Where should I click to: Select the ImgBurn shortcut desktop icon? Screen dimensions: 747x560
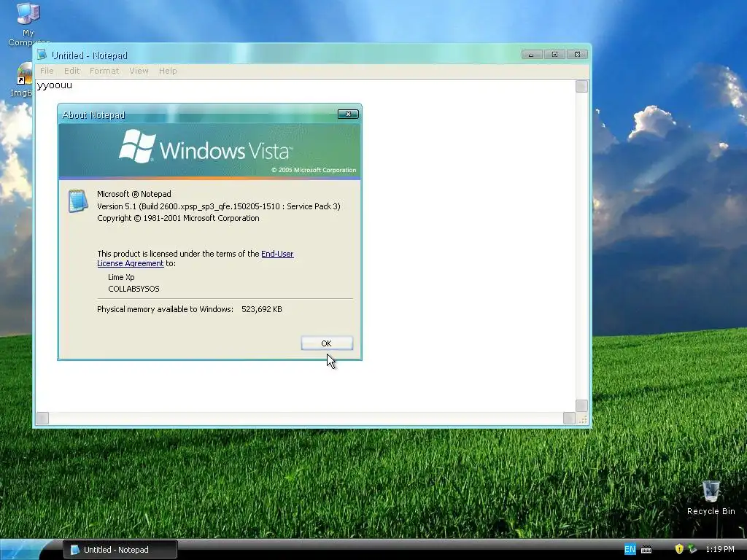(21, 80)
